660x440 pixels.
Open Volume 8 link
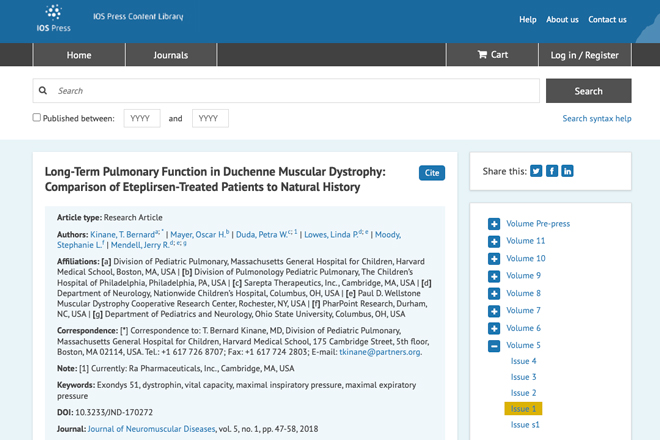523,293
